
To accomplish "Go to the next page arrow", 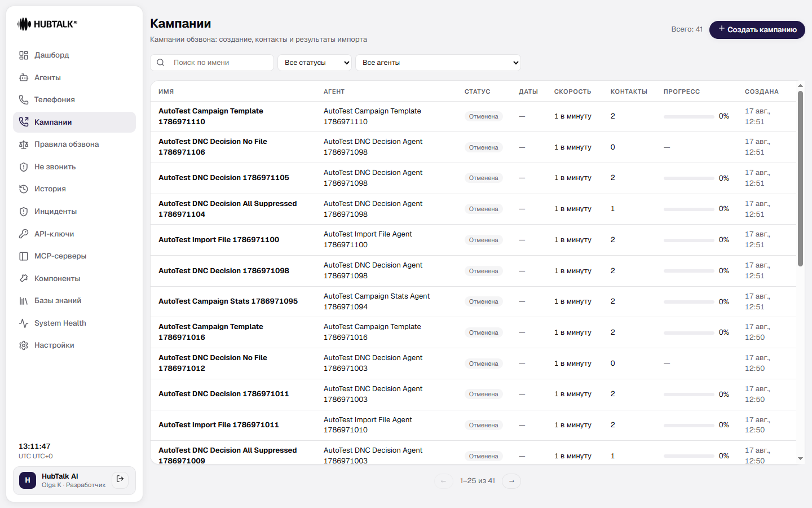I will [x=511, y=481].
